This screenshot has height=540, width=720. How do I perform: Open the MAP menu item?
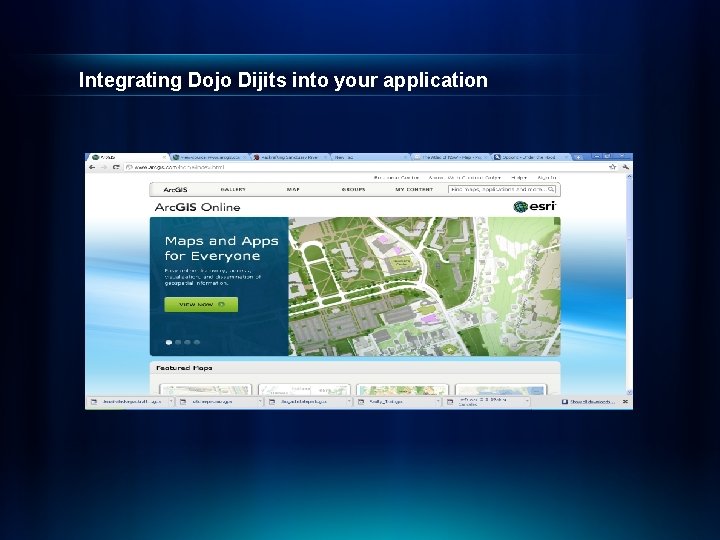click(293, 189)
